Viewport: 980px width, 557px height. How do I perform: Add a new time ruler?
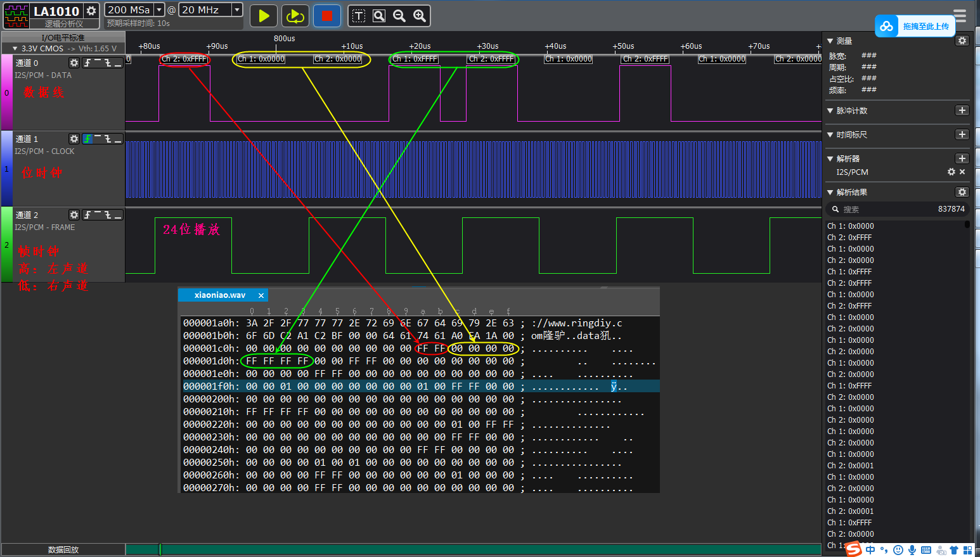(962, 134)
